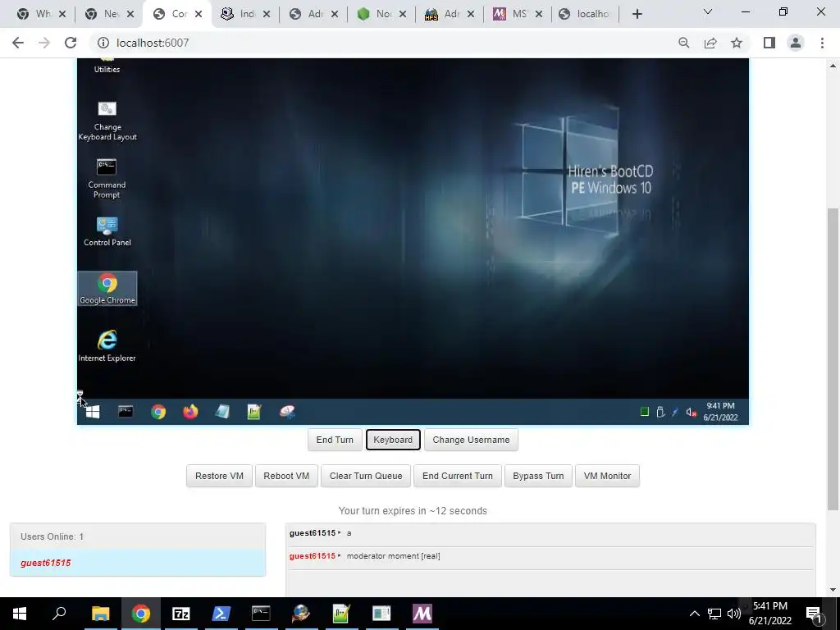Open the pink M app on host taskbar
This screenshot has height=630, width=840.
[422, 614]
